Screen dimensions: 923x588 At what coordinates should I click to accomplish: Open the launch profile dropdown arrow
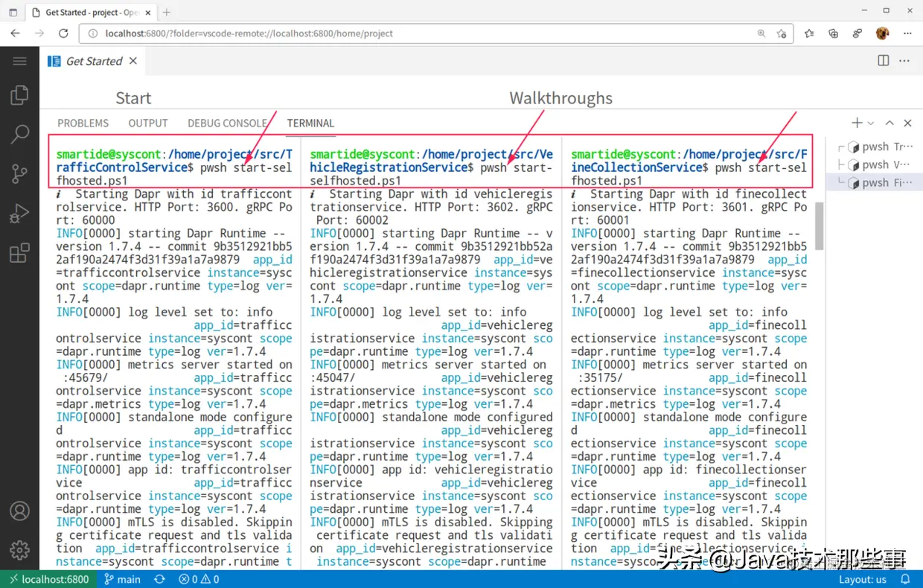coord(870,124)
